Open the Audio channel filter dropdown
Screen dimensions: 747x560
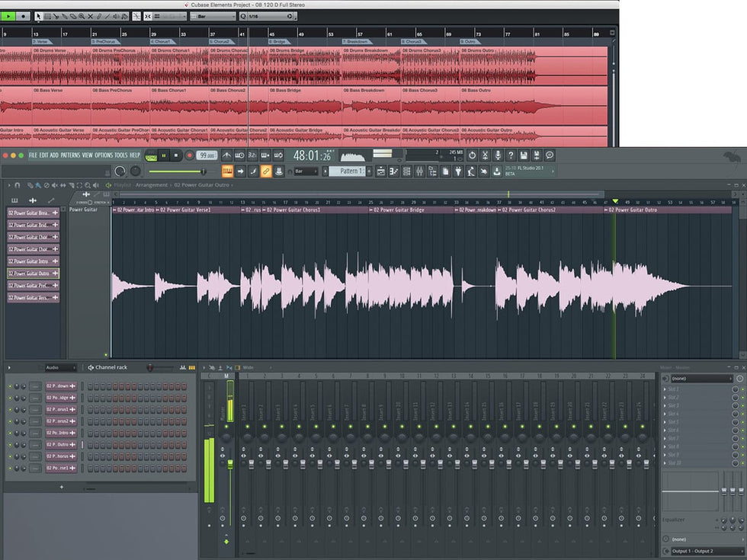point(61,367)
